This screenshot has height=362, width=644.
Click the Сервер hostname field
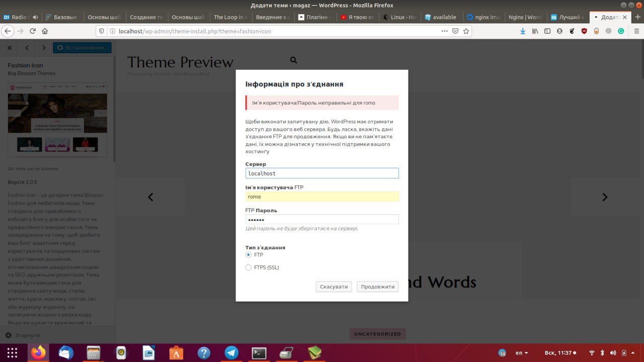tap(322, 173)
